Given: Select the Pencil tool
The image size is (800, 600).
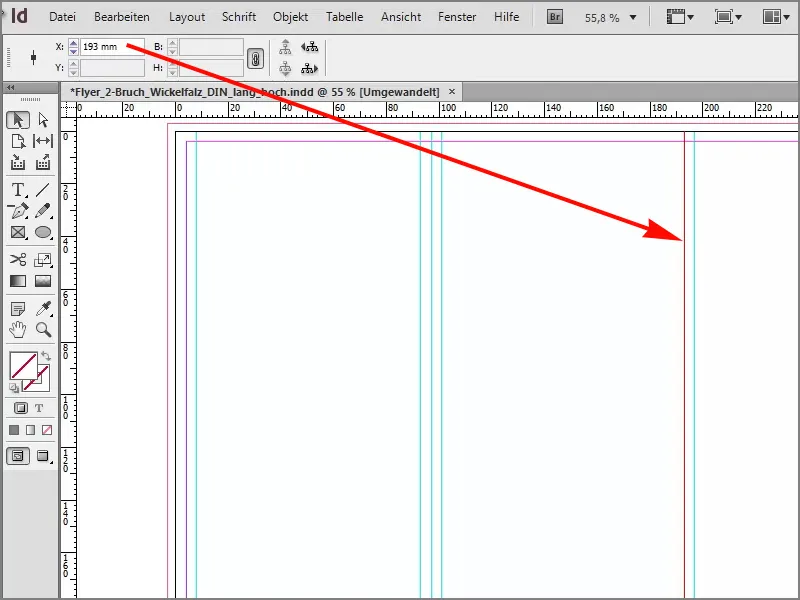Looking at the screenshot, I should (43, 211).
